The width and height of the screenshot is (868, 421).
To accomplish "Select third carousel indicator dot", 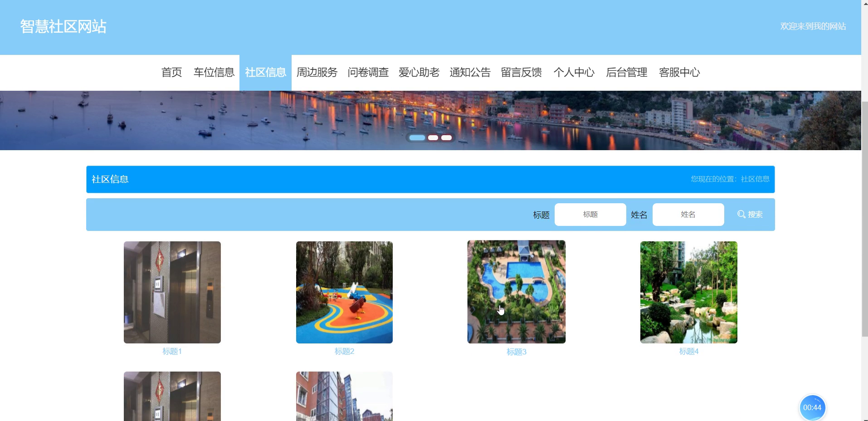I will (x=446, y=137).
